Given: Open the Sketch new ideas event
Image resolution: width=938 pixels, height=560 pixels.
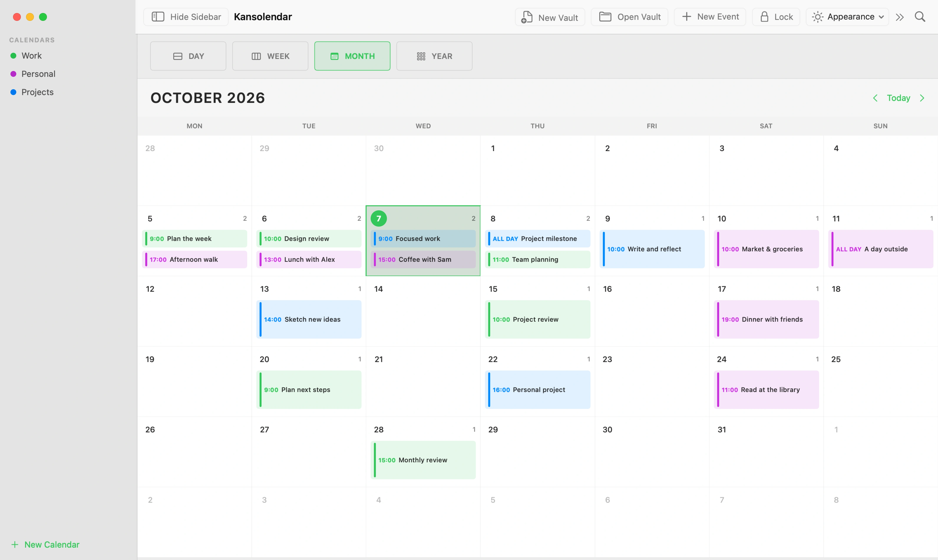Looking at the screenshot, I should coord(309,319).
